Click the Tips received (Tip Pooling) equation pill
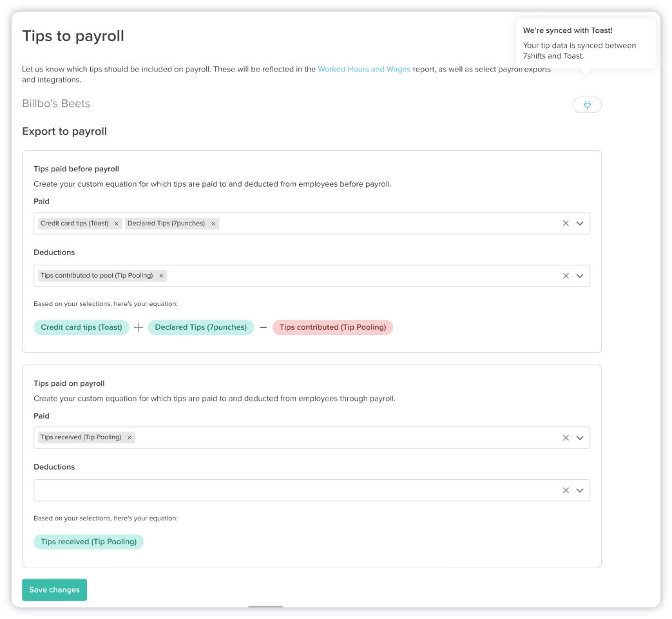 coord(88,542)
